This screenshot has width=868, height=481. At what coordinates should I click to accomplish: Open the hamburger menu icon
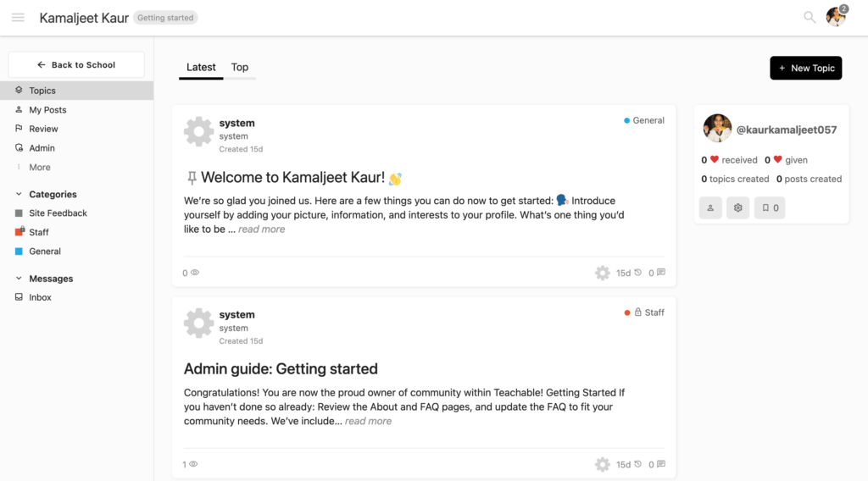[18, 18]
